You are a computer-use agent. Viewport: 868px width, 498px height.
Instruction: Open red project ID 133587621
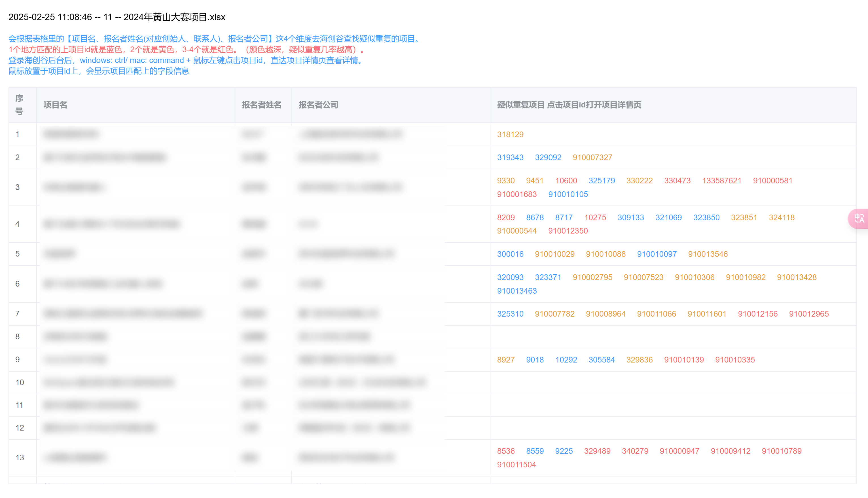tap(722, 181)
